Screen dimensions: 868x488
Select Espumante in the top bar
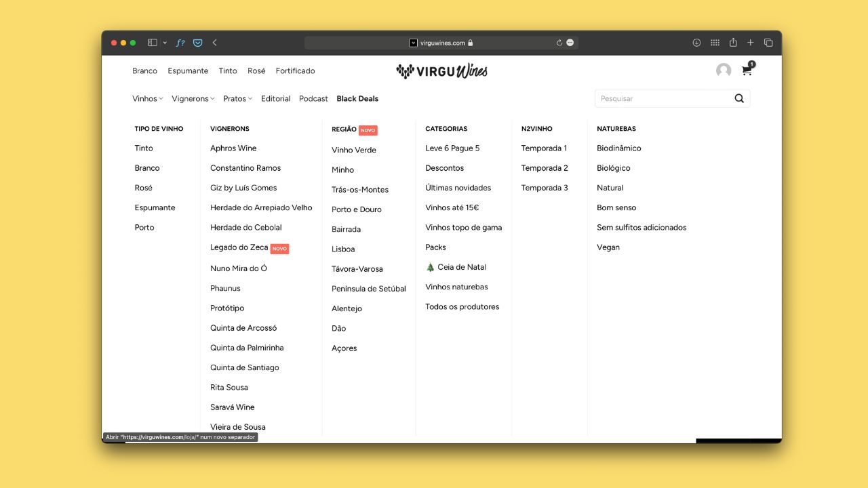(x=188, y=70)
